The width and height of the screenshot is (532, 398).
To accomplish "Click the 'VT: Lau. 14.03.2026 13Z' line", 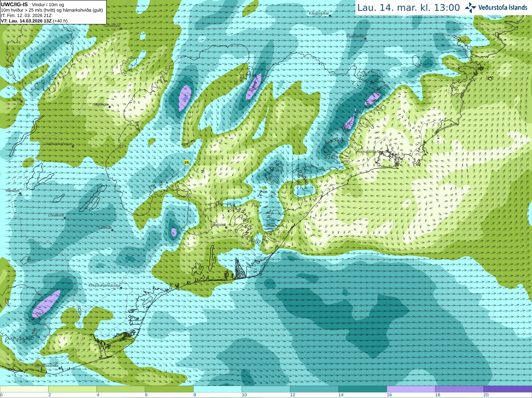I will 26,21.
